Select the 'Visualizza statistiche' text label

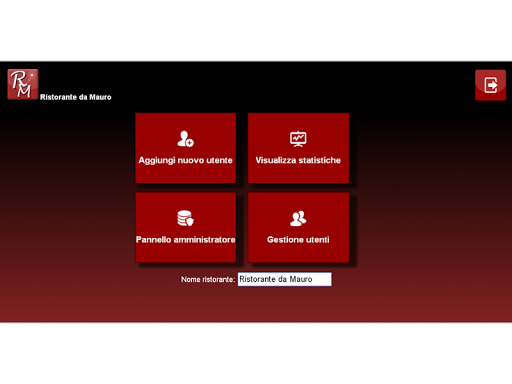(298, 160)
